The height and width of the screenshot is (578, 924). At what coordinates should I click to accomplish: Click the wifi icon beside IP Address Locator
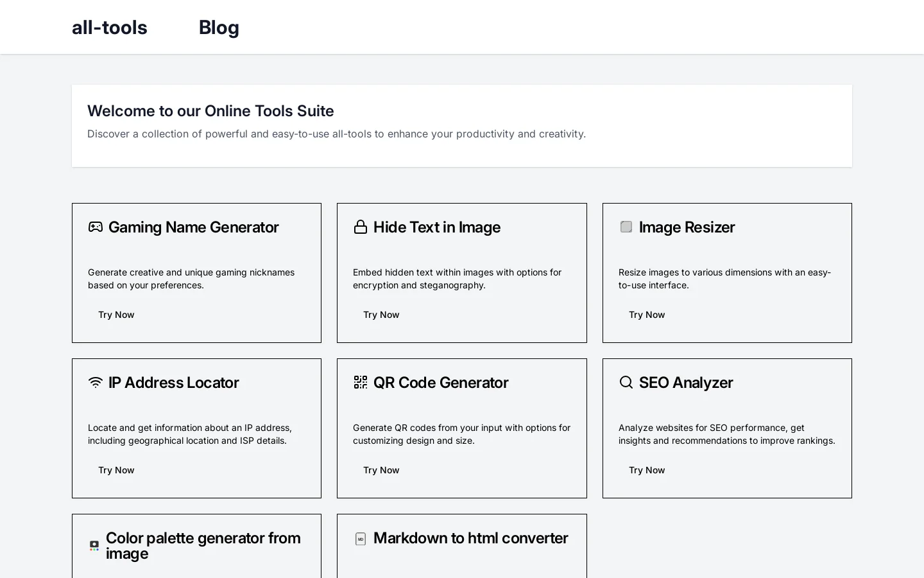coord(96,382)
